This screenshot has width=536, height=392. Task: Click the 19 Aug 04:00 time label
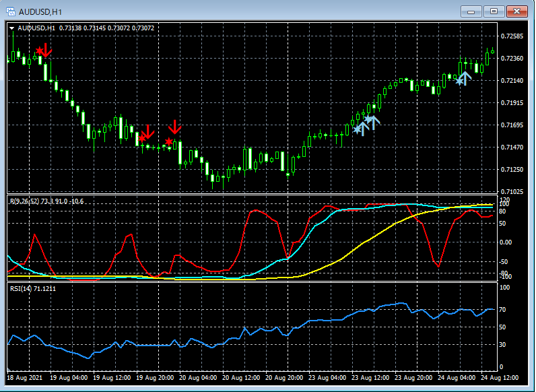tap(69, 378)
